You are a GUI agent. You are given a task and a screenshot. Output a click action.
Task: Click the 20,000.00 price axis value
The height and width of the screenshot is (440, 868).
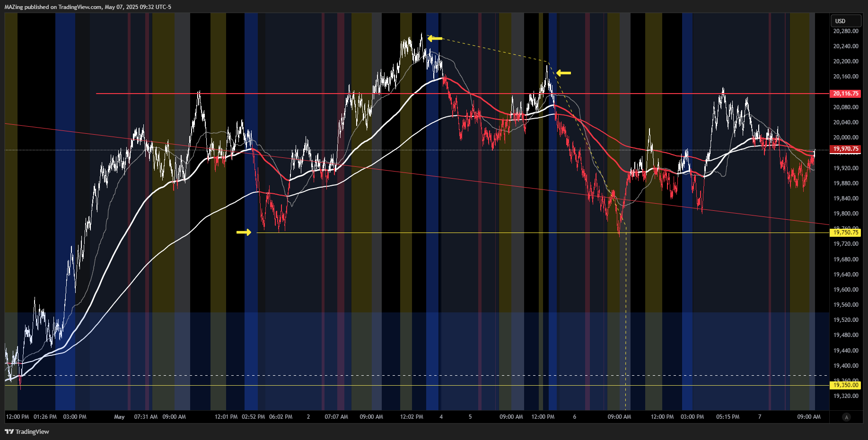point(846,138)
